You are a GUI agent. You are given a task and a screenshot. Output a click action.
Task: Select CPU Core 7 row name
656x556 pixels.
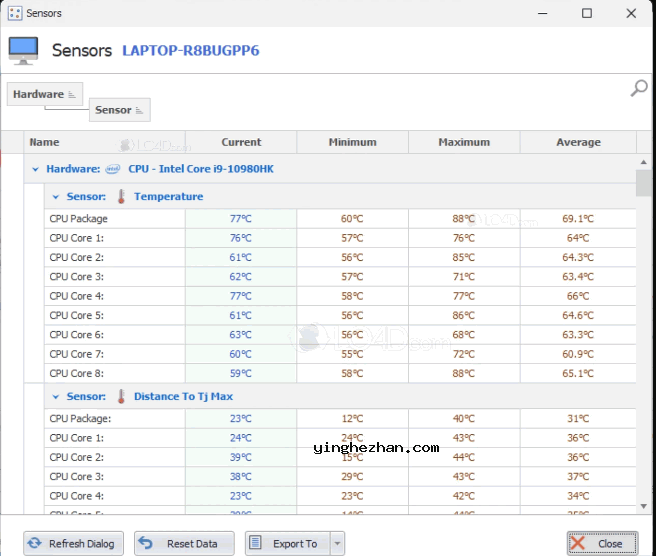pyautogui.click(x=77, y=354)
